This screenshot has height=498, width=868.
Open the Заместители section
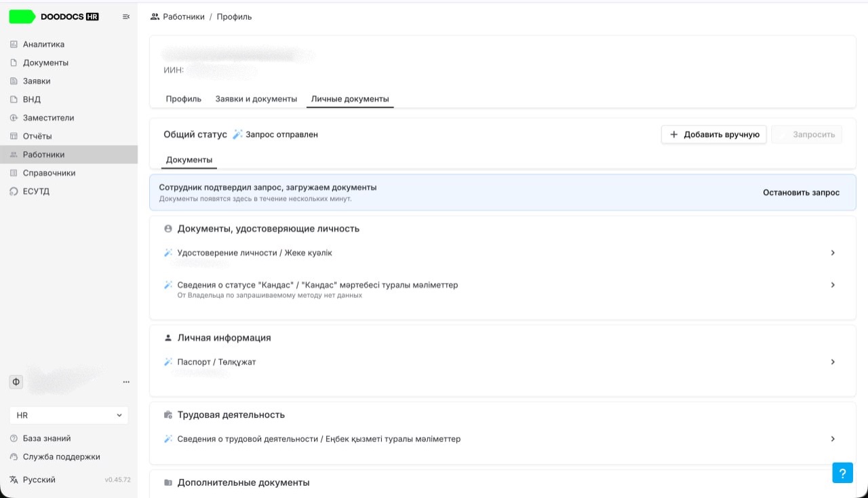pos(48,117)
